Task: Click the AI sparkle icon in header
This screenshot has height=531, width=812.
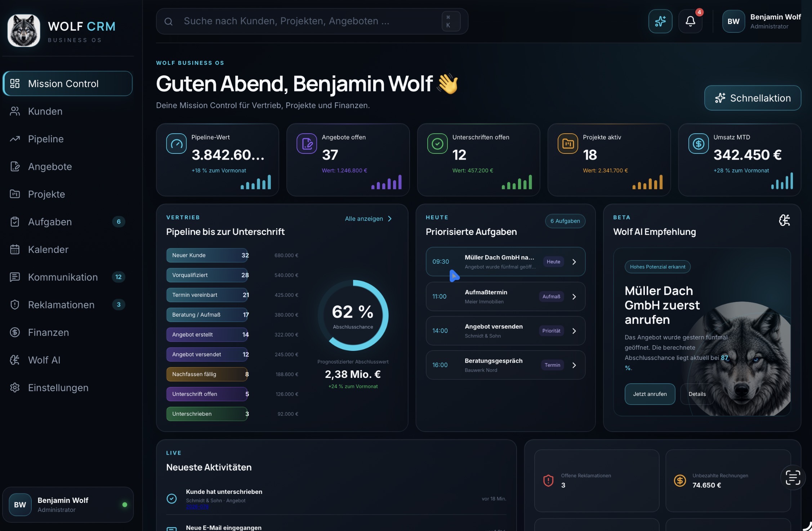Action: [x=660, y=21]
